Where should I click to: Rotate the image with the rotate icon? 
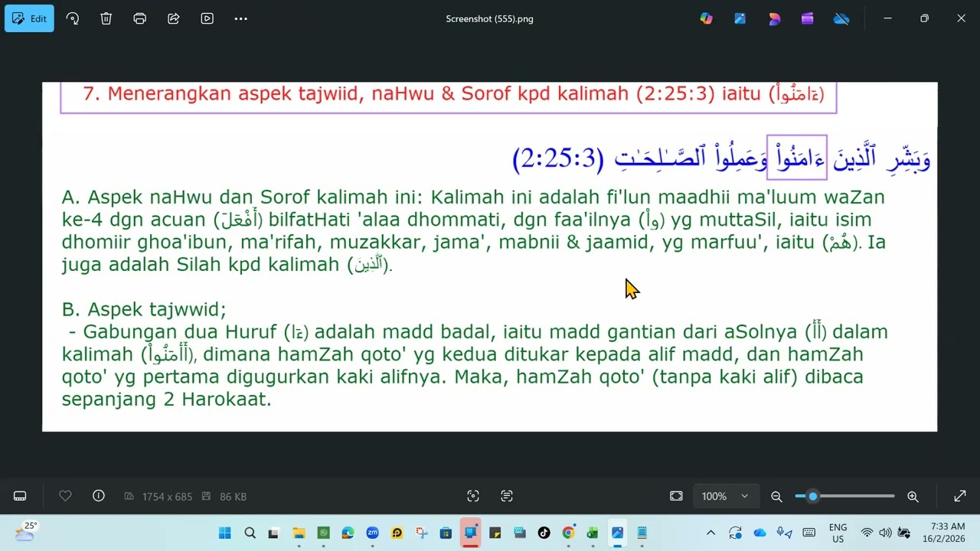pyautogui.click(x=73, y=18)
